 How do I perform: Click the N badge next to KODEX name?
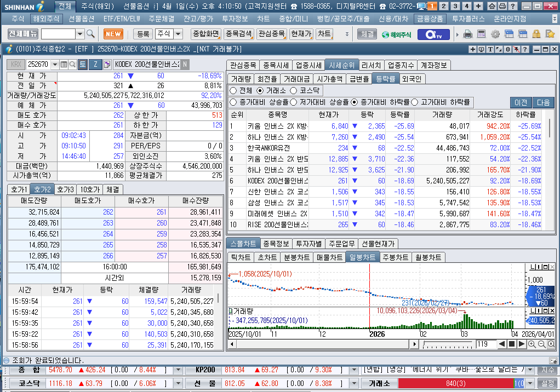pyautogui.click(x=185, y=65)
